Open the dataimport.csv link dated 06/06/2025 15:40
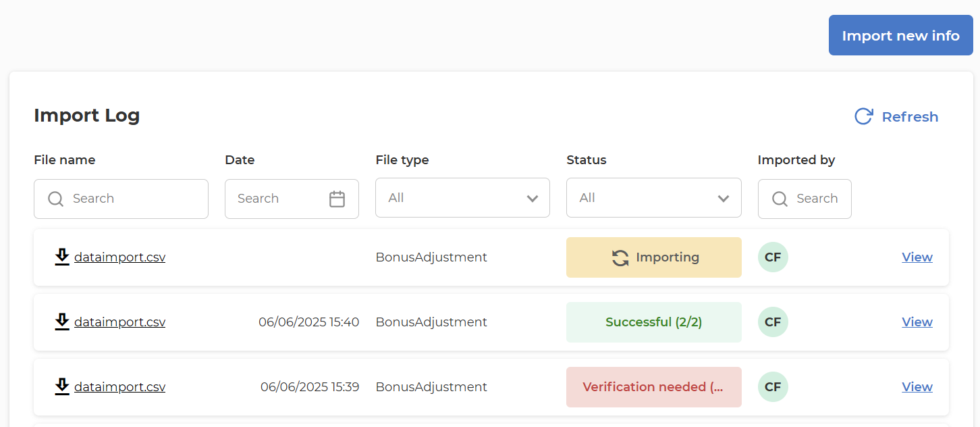This screenshot has height=427, width=980. tap(119, 322)
